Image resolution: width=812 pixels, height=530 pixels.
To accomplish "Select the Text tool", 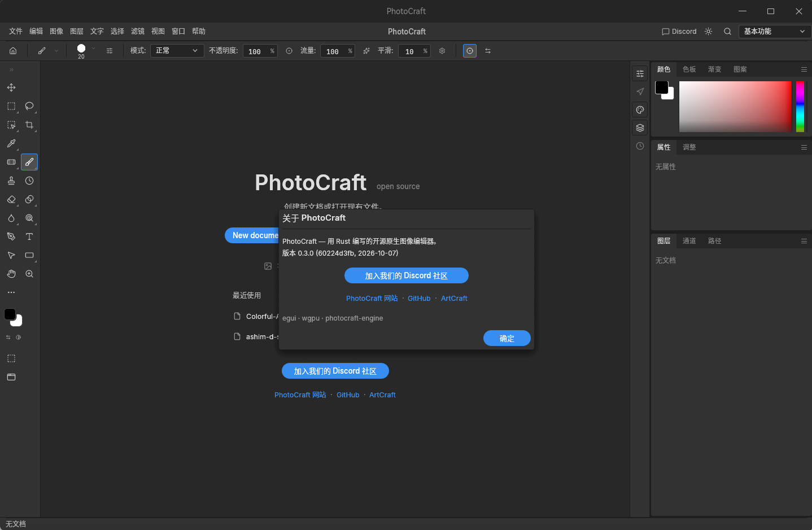I will [29, 236].
